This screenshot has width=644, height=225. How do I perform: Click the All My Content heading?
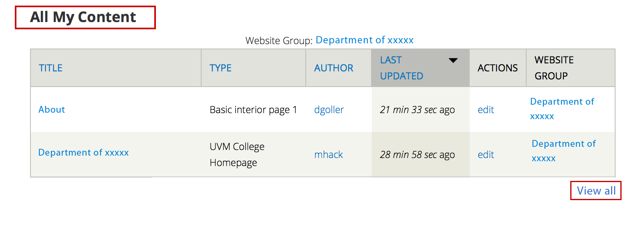(83, 17)
